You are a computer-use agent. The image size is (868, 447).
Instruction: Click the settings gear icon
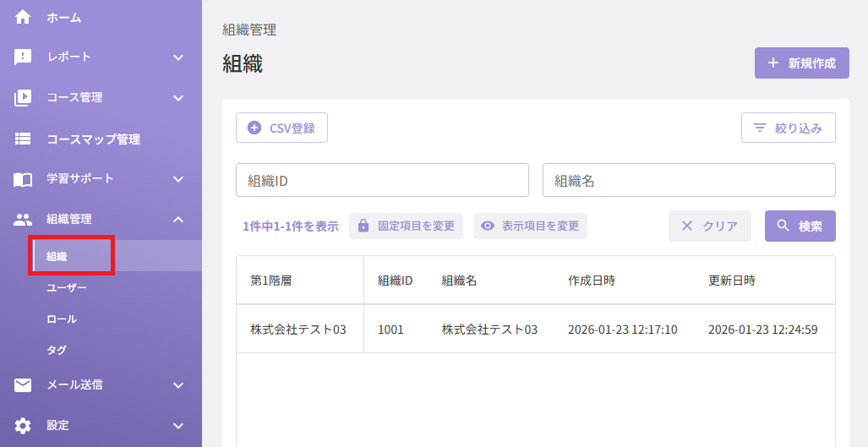(23, 425)
